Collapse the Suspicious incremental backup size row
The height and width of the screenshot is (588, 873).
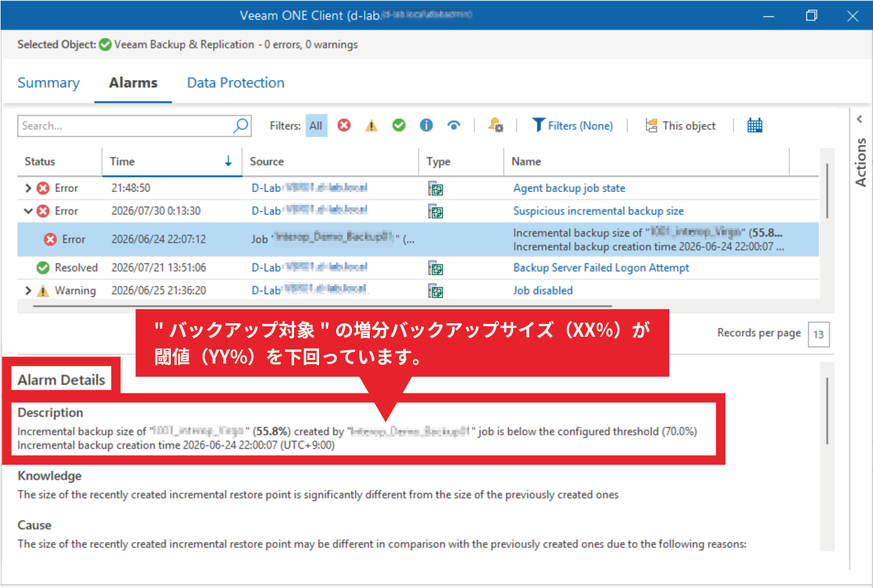28,211
